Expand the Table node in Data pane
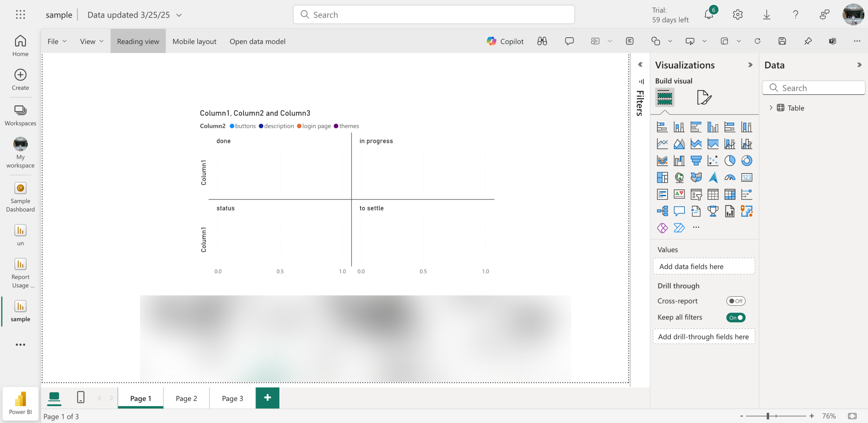This screenshot has width=868, height=423. [771, 108]
